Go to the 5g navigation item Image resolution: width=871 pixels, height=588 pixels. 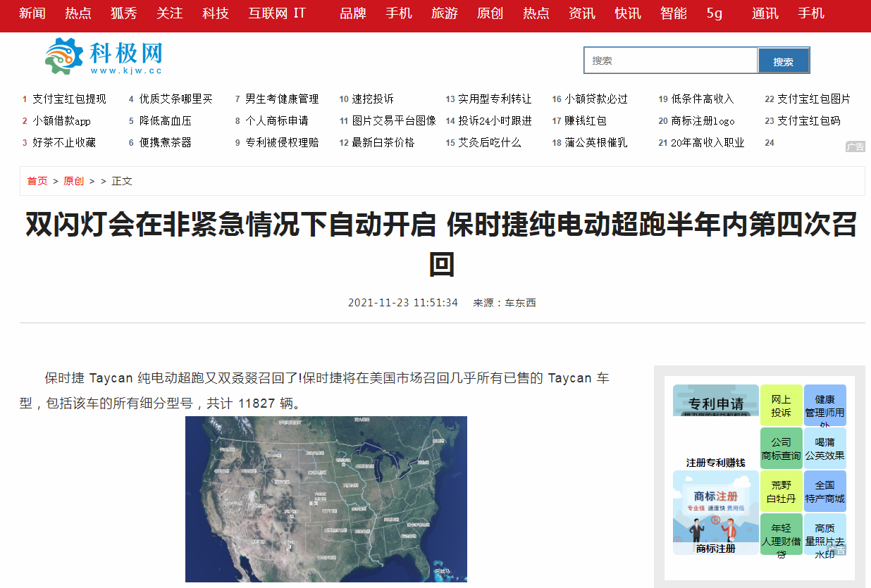tap(715, 13)
